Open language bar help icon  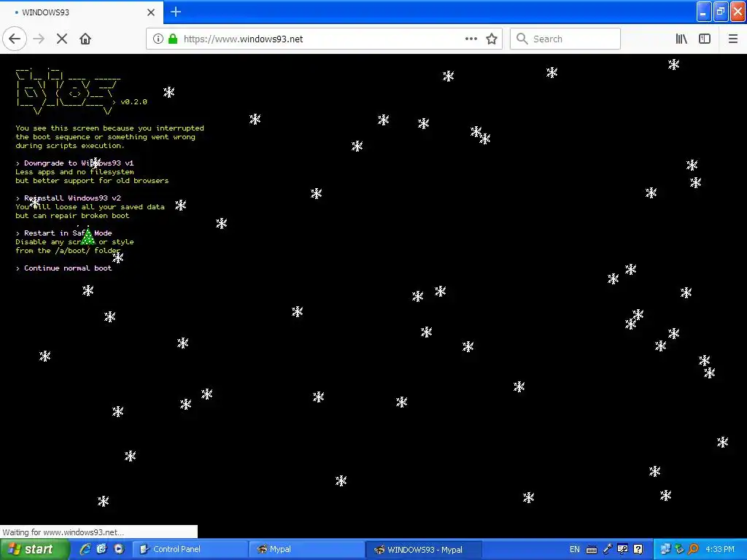(x=638, y=550)
